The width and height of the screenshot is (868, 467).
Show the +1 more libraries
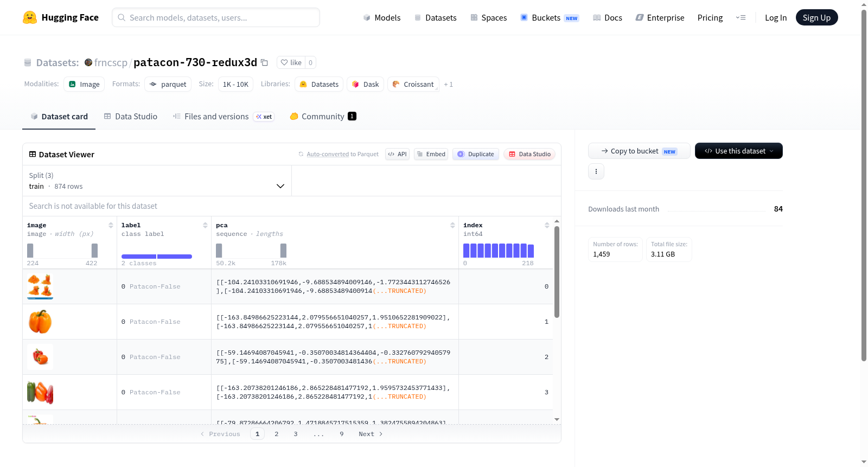448,84
